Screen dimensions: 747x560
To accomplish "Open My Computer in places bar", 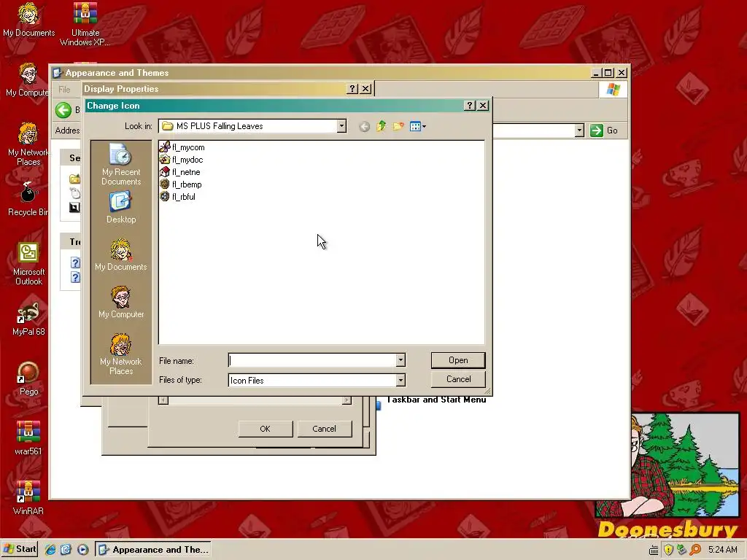I will tap(121, 303).
